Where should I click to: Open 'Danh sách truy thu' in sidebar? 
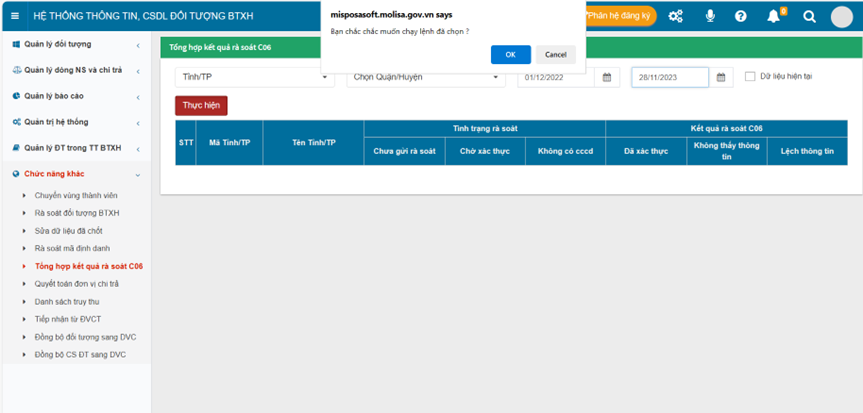[x=66, y=301]
